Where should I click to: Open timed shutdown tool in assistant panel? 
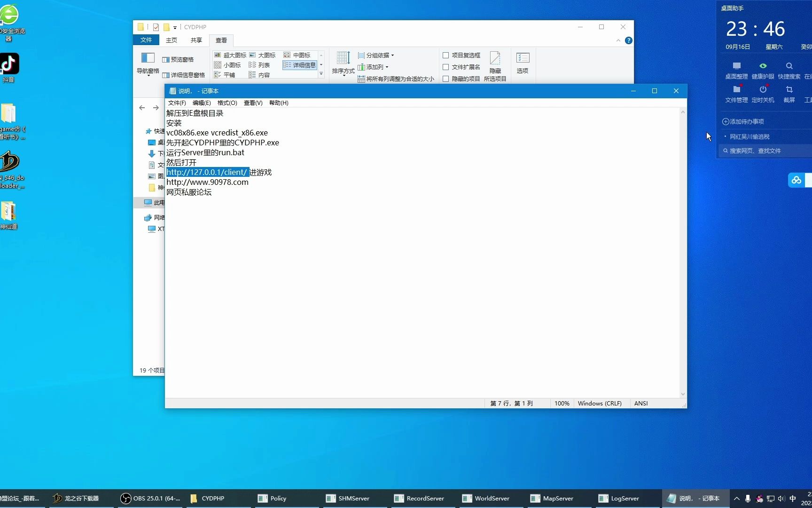coord(763,94)
